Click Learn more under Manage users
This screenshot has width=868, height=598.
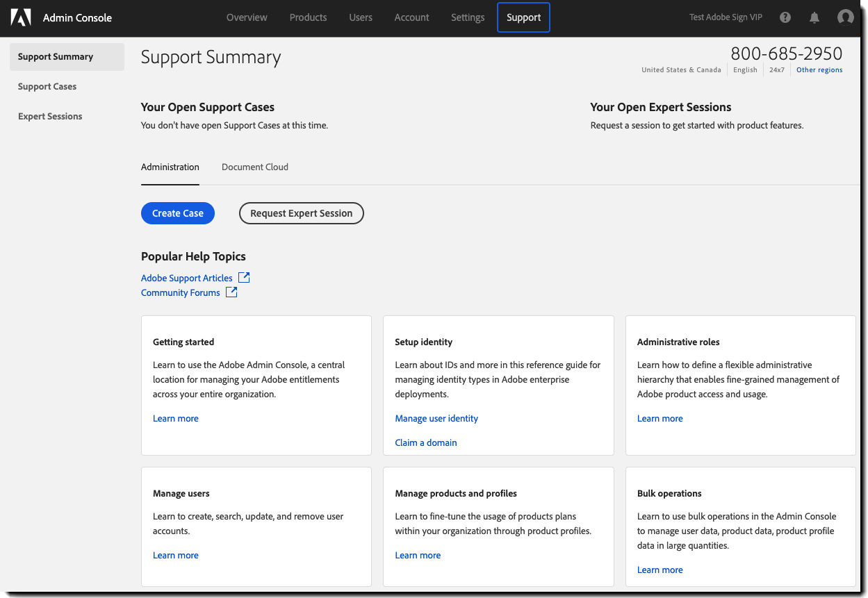(176, 555)
